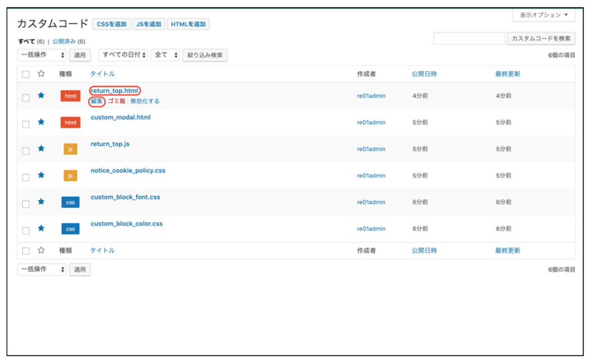The image size is (589, 364).
Task: Click star icon beside notice_cookie_policy.css
Action: pos(41,175)
